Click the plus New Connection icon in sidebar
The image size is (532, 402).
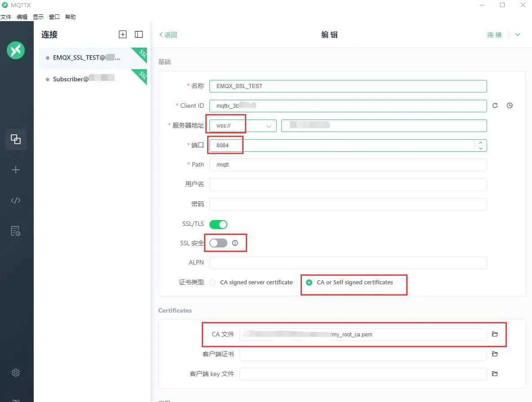point(16,170)
